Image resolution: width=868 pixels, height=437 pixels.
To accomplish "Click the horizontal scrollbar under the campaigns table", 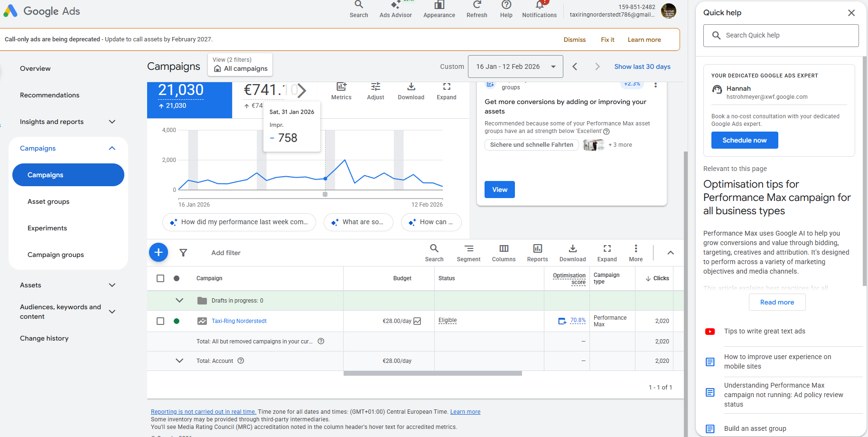I will 432,373.
